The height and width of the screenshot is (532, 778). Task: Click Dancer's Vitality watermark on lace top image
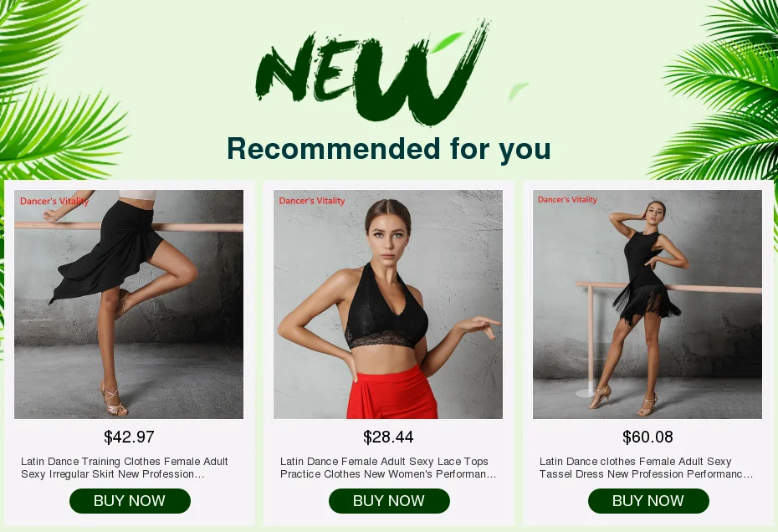[x=311, y=201]
